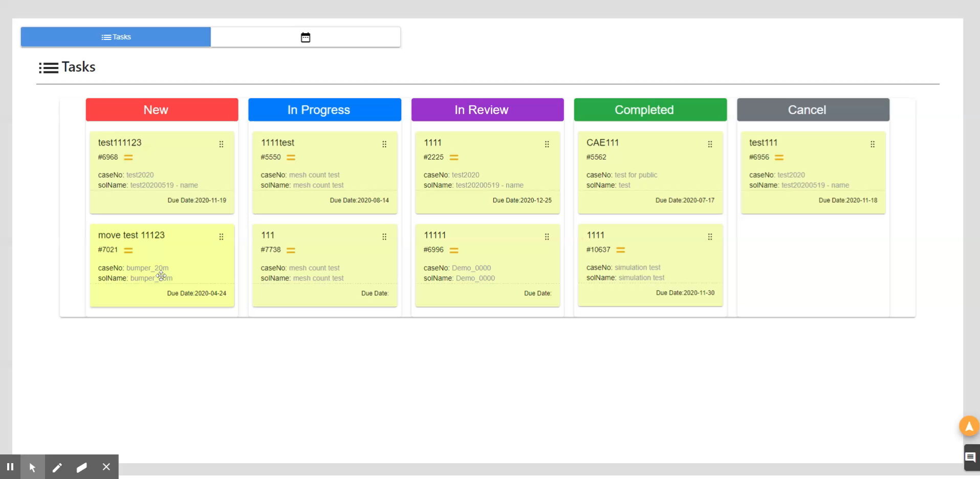The width and height of the screenshot is (980, 479).
Task: Select the cursor pointer tool
Action: 32,467
